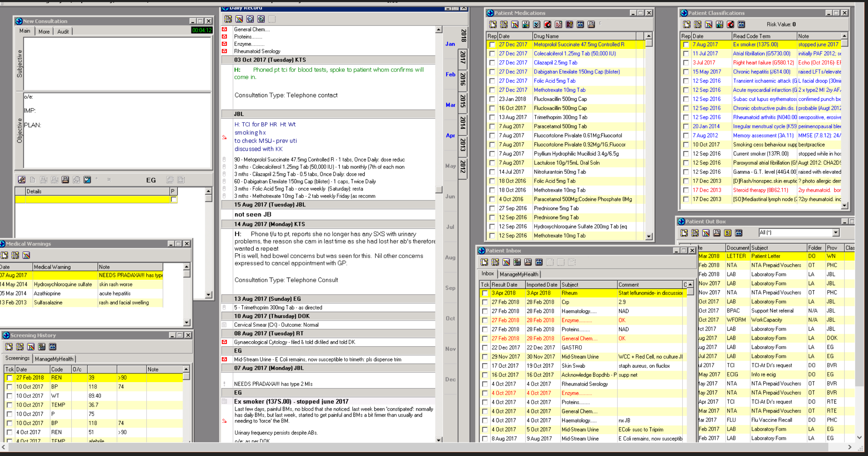Click the red-black circle icon in Patient Classifications
The height and width of the screenshot is (456, 868).
pyautogui.click(x=730, y=24)
